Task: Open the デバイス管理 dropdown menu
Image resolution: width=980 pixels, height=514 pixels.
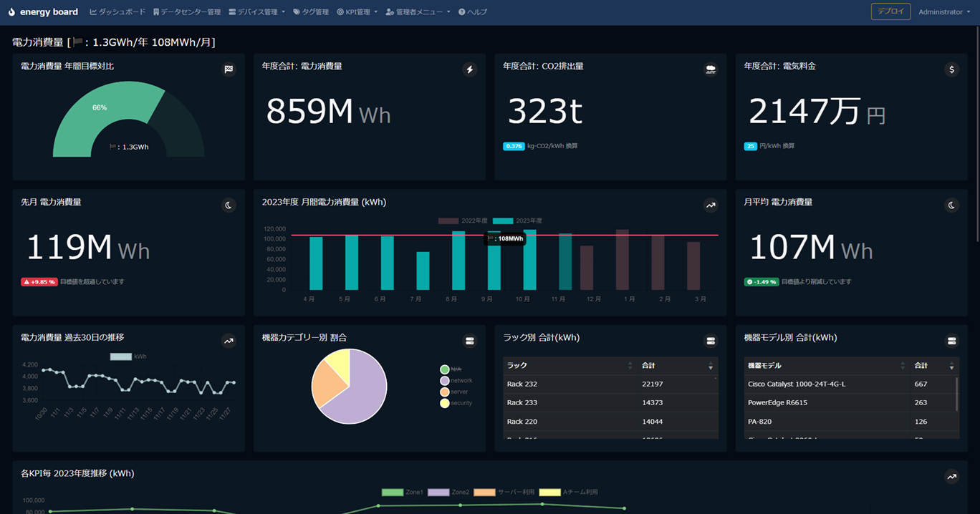Action: click(256, 12)
